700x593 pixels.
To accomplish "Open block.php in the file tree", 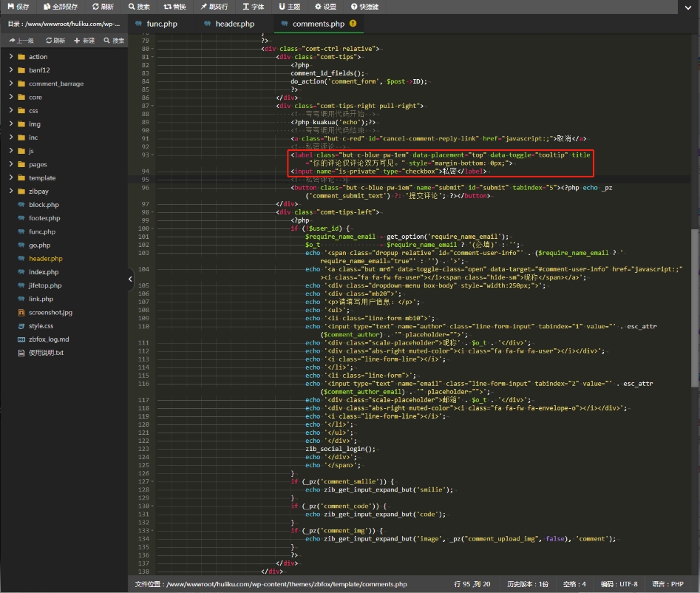I will 44,205.
